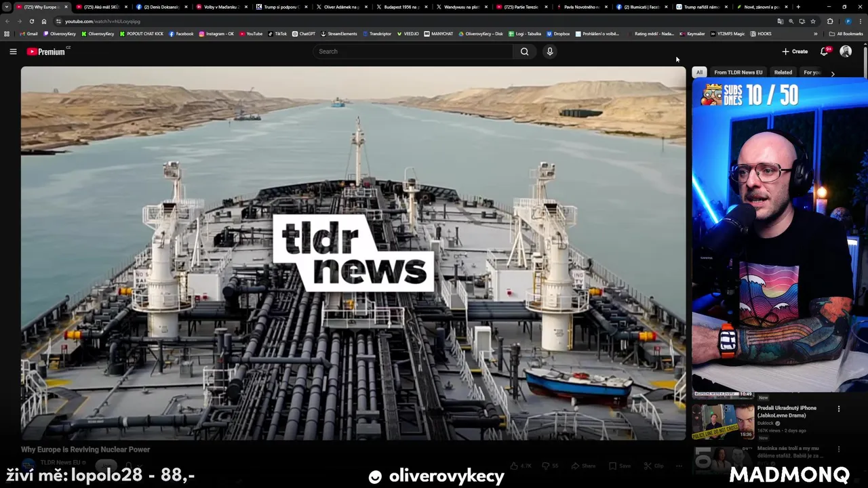
Task: Switch to the Oliver Adámek X tab
Action: [342, 7]
